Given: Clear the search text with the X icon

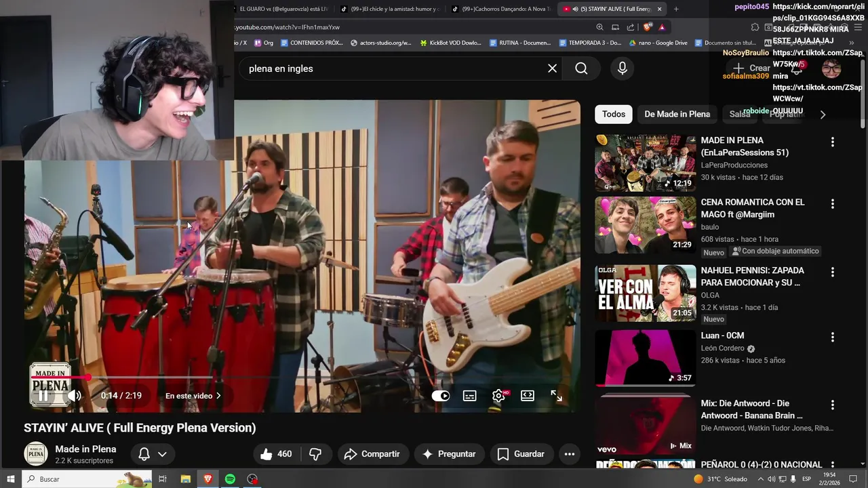Looking at the screenshot, I should (x=553, y=68).
